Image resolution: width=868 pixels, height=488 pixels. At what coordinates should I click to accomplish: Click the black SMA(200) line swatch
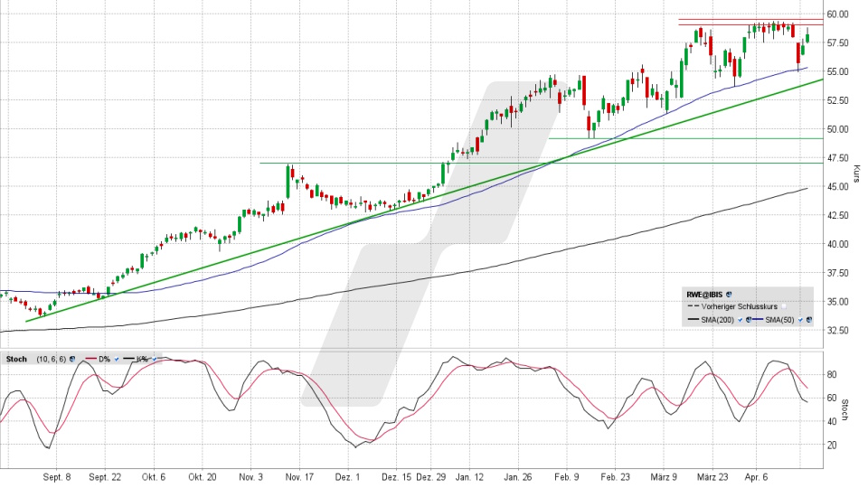tap(693, 319)
